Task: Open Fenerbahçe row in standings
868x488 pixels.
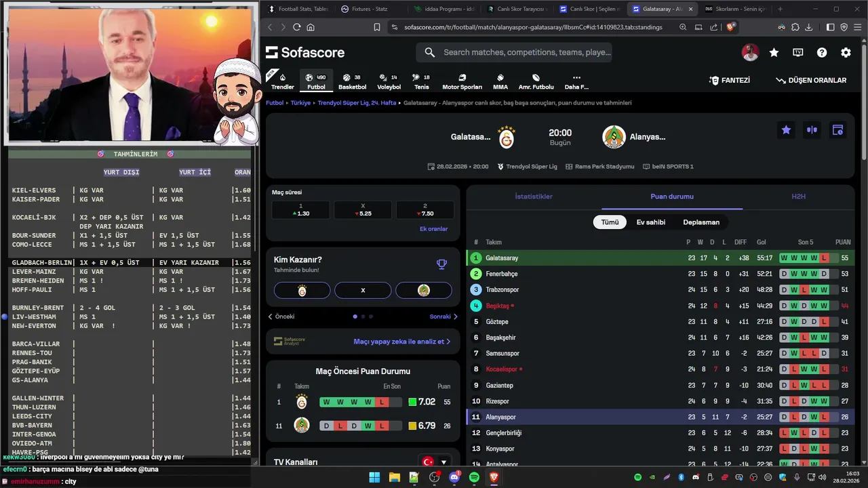Action: 660,274
